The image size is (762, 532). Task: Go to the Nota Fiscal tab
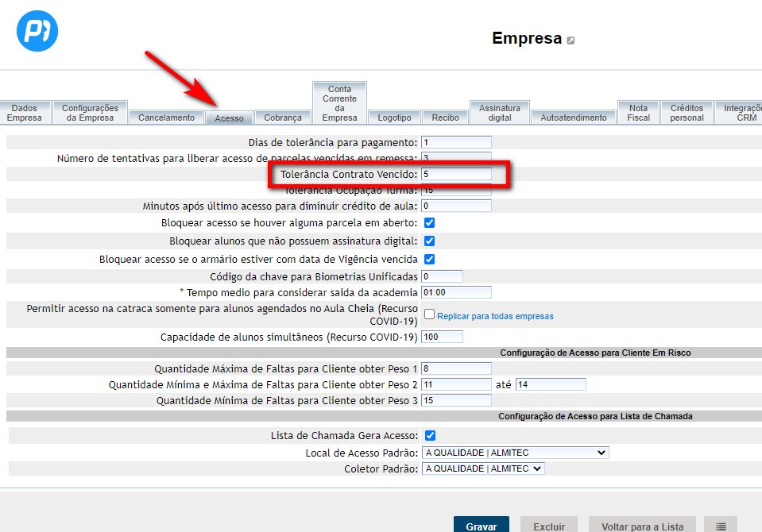coord(638,113)
